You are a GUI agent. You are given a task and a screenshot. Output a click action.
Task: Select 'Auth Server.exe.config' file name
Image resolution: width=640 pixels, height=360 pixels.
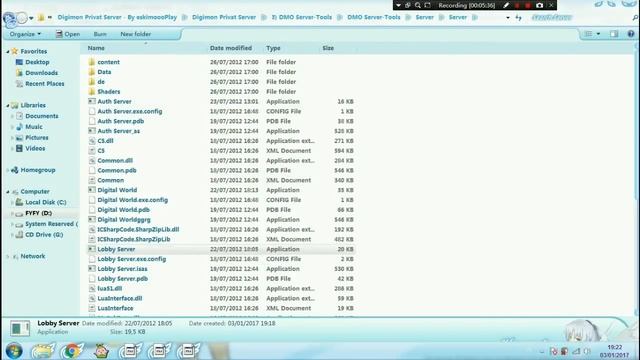pyautogui.click(x=130, y=111)
